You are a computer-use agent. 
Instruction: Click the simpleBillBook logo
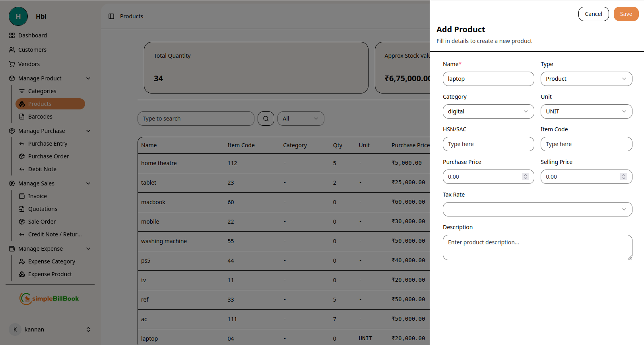tap(49, 298)
